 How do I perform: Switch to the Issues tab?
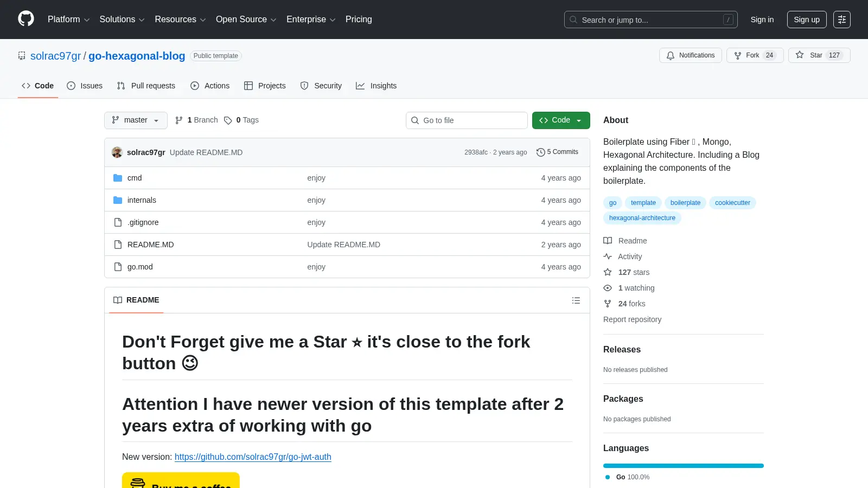[x=85, y=86]
